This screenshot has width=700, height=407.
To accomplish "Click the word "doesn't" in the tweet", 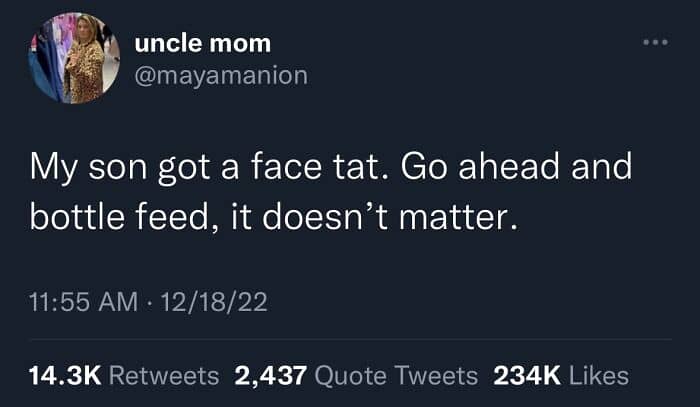I will click(354, 218).
